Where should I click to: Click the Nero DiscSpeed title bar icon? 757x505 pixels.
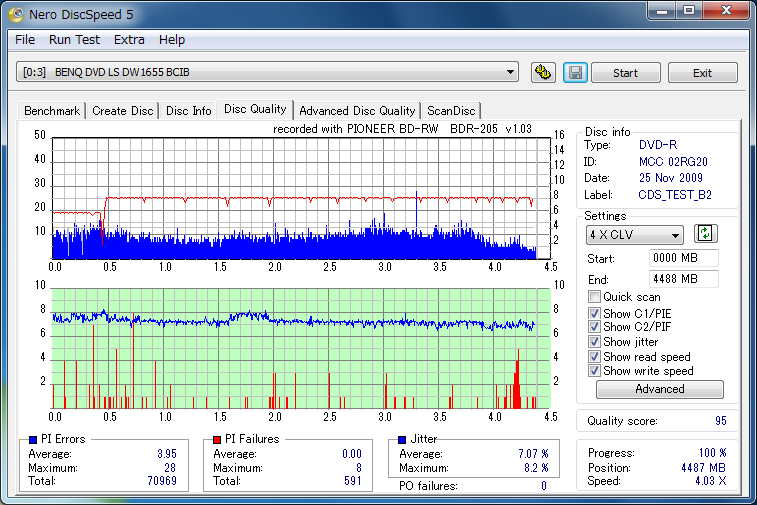pyautogui.click(x=16, y=14)
